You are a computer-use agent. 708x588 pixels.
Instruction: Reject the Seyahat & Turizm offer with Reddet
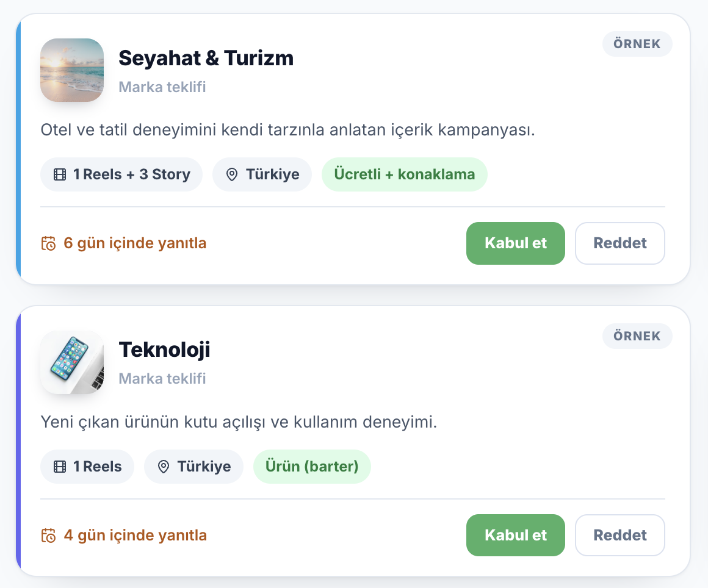620,243
